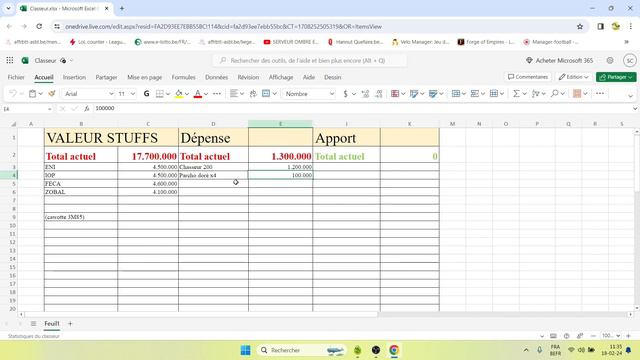Open the Commentaires pane
Screen dimensions: 640x360
pyautogui.click(x=528, y=77)
